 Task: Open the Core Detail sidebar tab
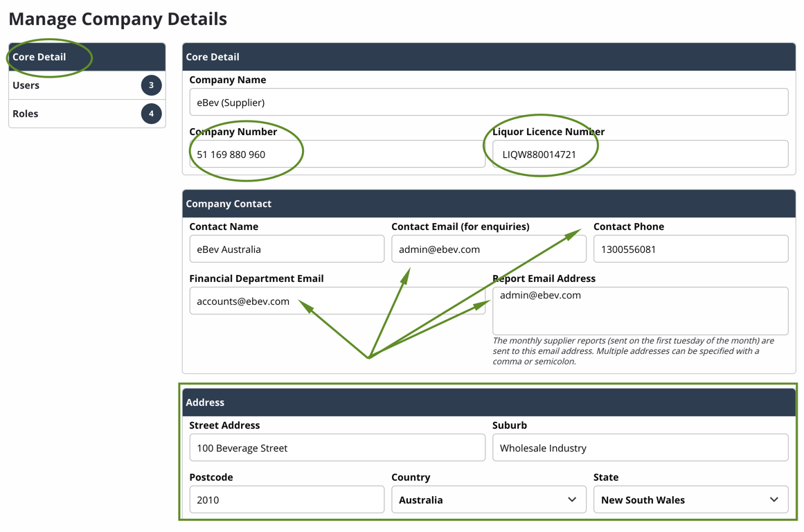(x=87, y=57)
